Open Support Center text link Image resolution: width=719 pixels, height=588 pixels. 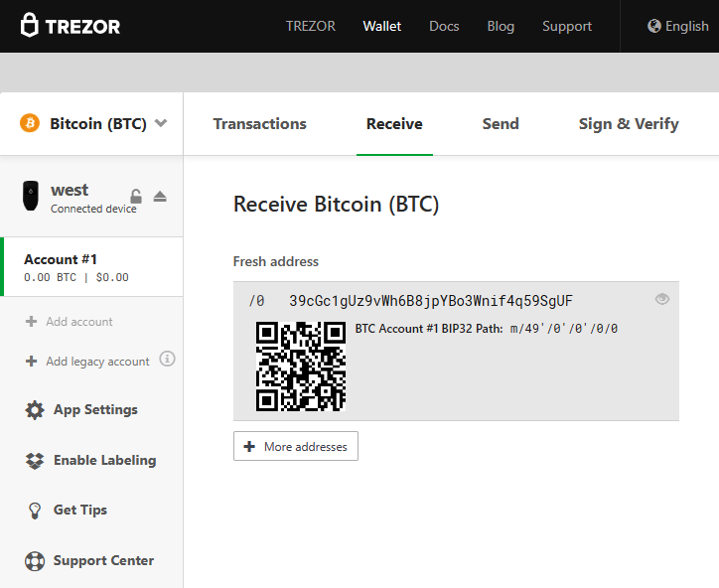tap(103, 560)
